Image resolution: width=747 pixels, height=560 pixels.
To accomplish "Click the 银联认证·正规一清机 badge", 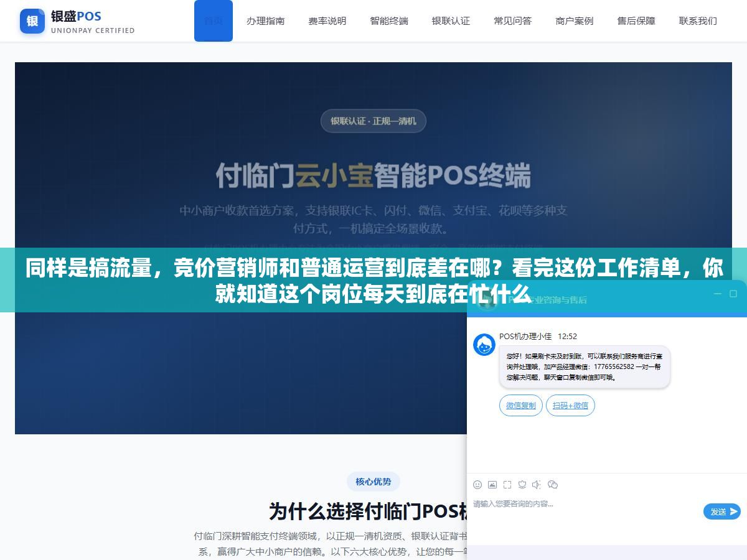I will click(374, 121).
